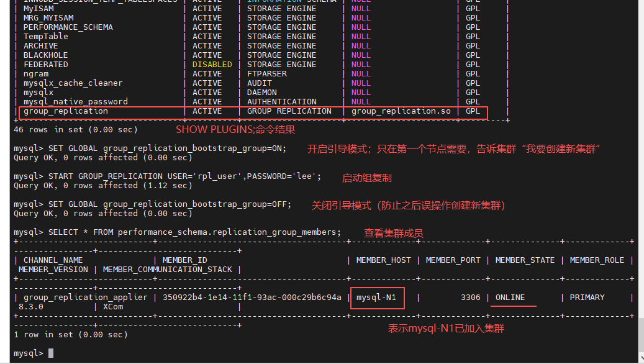Click the yellow 'DISABLED' status of FEDERATED
This screenshot has width=644, height=364.
[x=212, y=65]
